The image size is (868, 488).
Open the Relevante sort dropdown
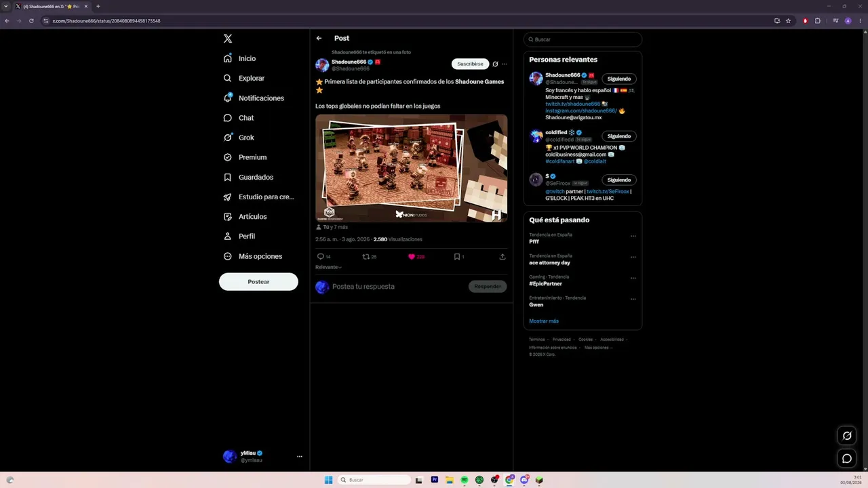[329, 267]
